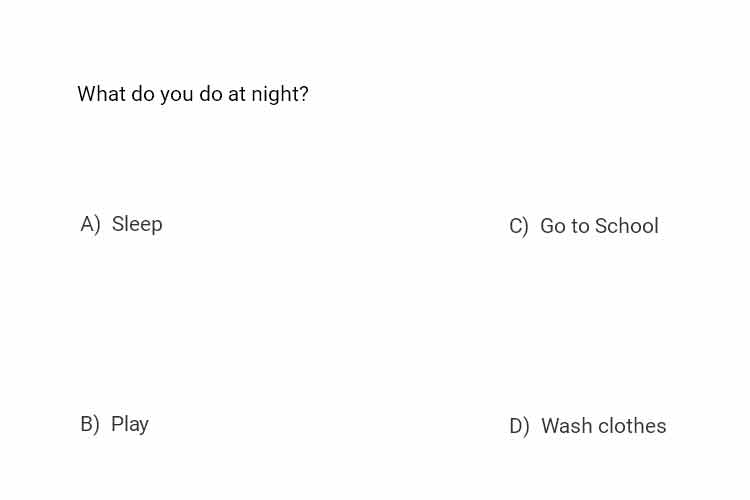The width and height of the screenshot is (750, 500).
Task: Click the word "at" in the question
Action: pos(237,95)
